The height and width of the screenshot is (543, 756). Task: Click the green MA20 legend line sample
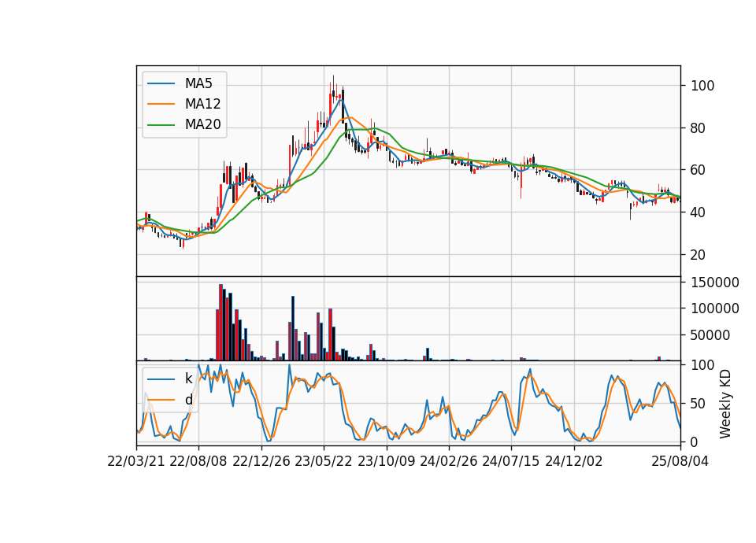(161, 125)
